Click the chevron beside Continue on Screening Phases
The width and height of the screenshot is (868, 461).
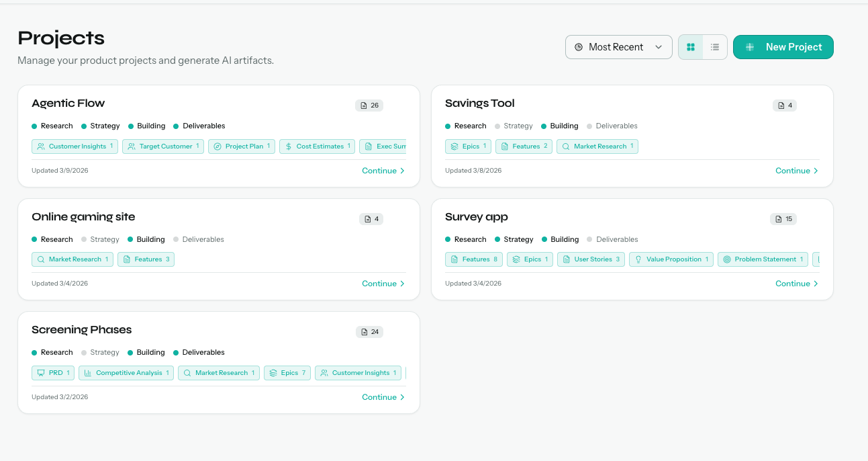click(x=403, y=396)
